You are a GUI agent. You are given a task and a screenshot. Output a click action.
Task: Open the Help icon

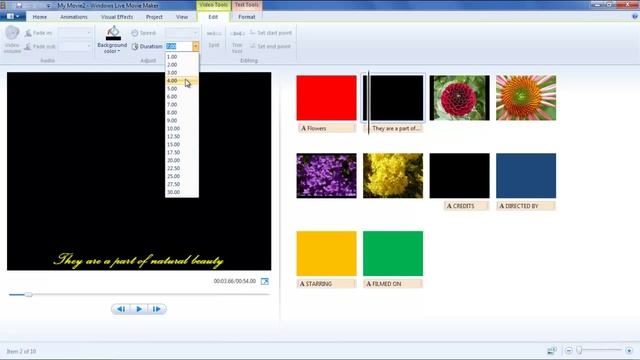[x=635, y=16]
